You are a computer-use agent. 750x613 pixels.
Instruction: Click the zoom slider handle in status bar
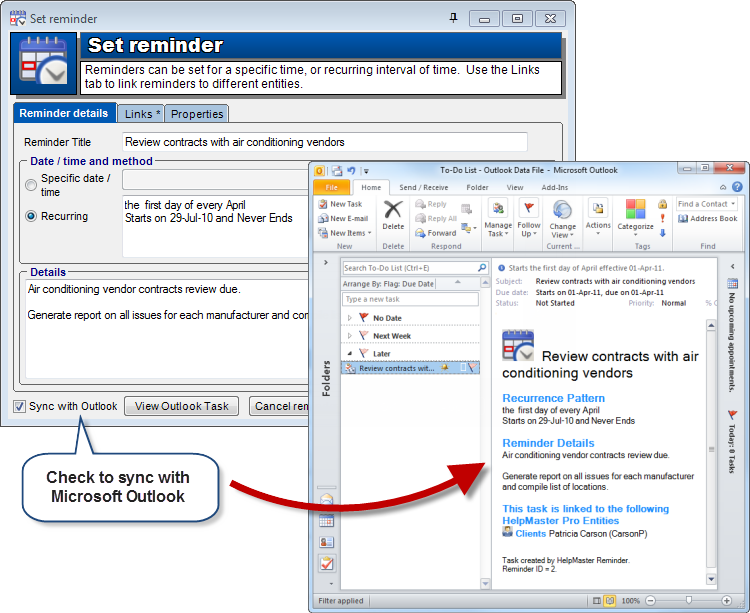(x=689, y=600)
